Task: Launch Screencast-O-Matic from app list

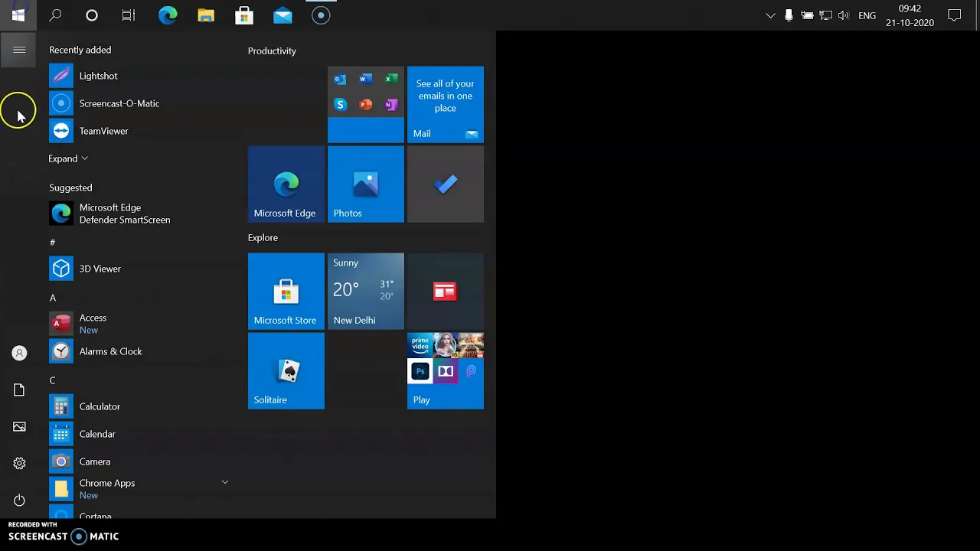Action: [x=138, y=103]
